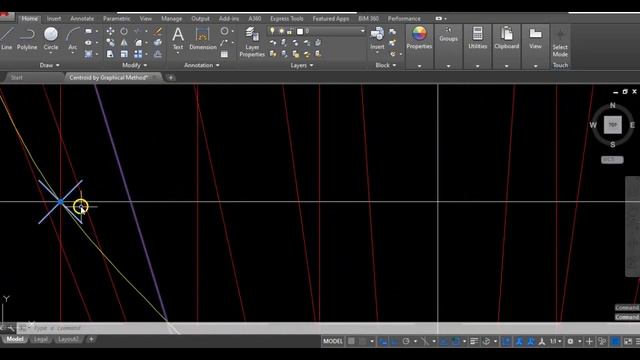Select the Polyline tool
Screen dimensions: 640x360
click(27, 39)
